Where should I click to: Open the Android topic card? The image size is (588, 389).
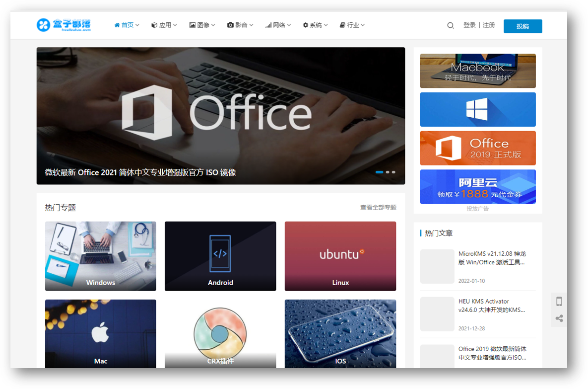click(220, 256)
